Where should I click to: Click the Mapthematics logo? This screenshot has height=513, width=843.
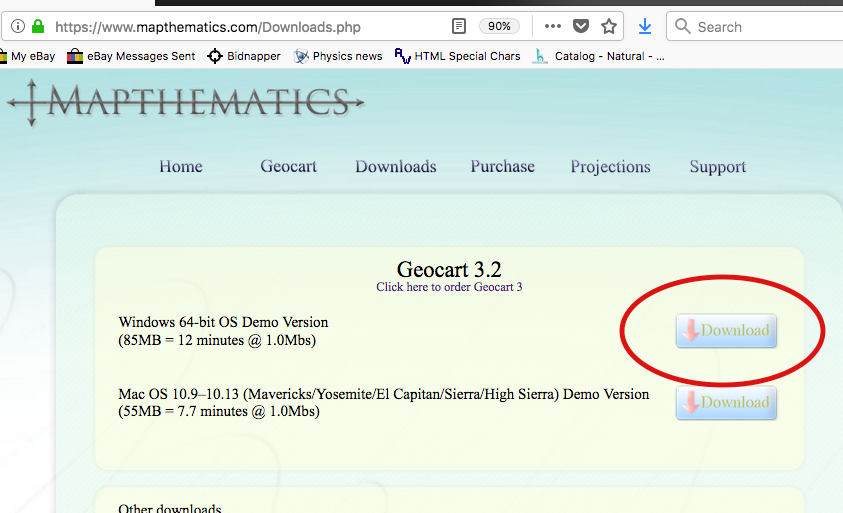[185, 102]
